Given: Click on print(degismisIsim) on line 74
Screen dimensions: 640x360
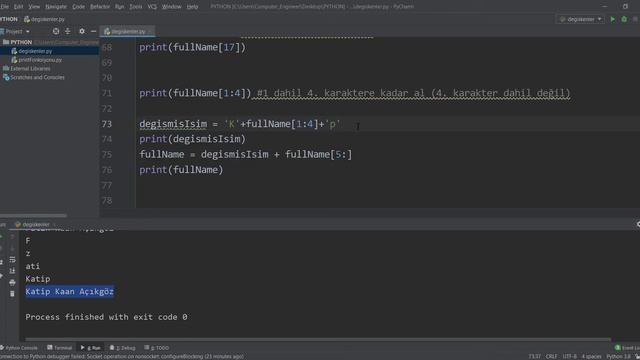Looking at the screenshot, I should tap(192, 139).
